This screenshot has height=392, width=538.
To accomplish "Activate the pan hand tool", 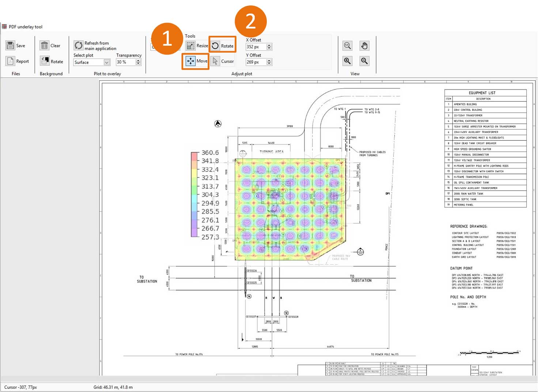I will tap(364, 45).
